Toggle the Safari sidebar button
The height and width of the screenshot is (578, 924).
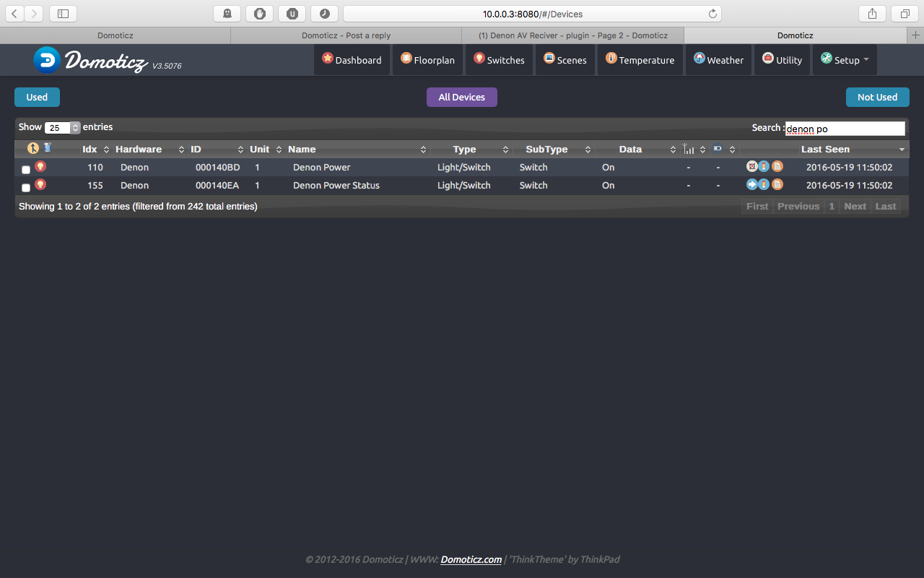click(x=63, y=13)
